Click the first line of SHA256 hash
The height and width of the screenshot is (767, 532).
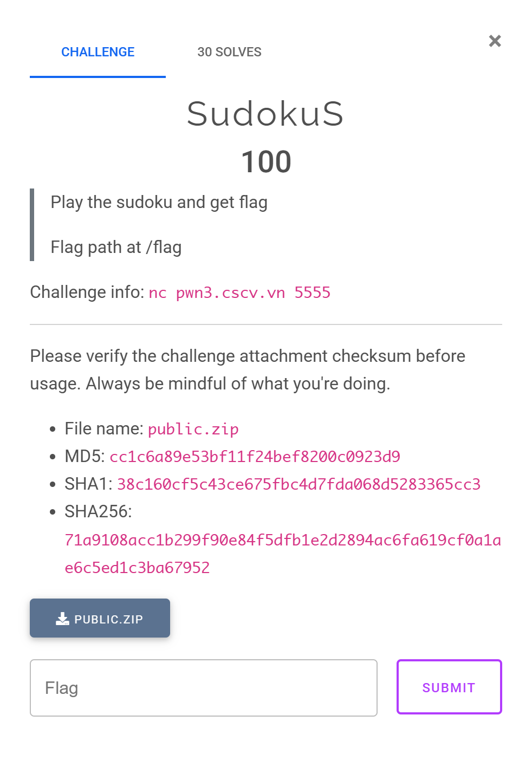(x=282, y=540)
